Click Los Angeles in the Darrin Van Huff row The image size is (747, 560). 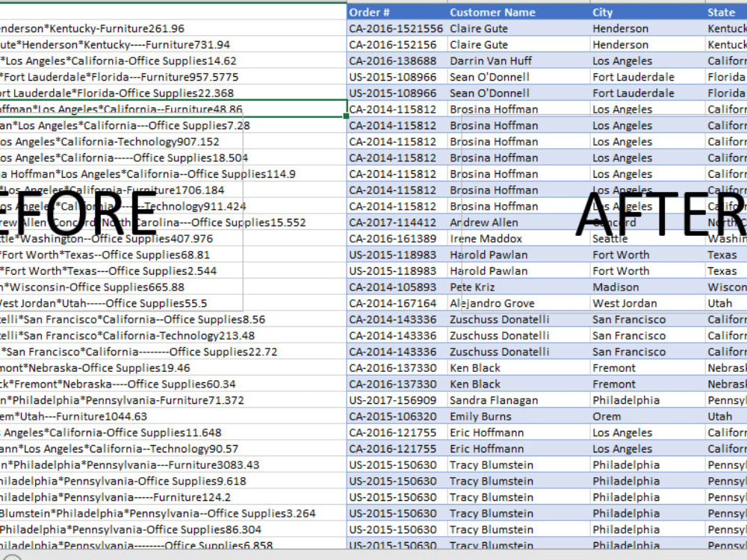tap(648, 61)
